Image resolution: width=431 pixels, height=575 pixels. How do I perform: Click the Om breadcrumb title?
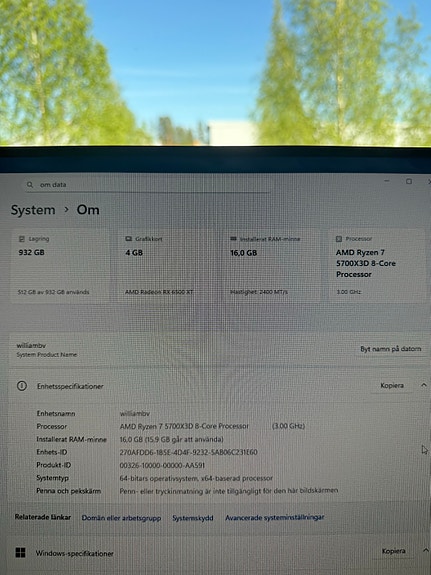coord(88,210)
